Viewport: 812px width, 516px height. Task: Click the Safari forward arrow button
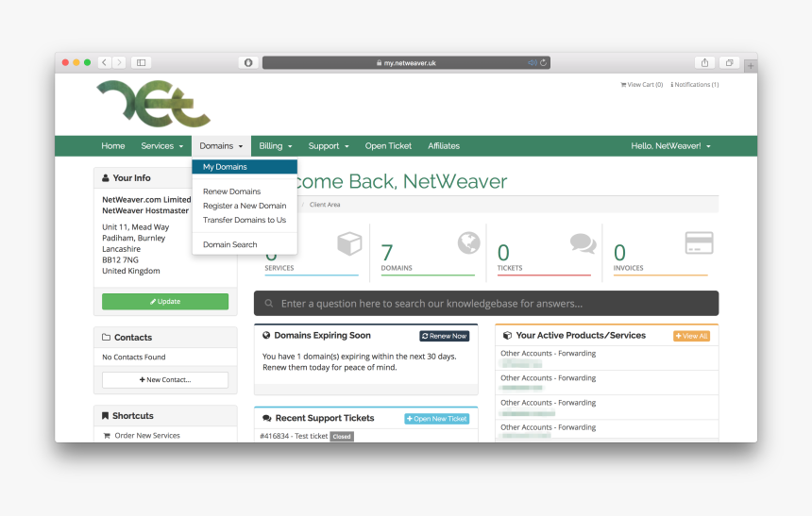[119, 62]
